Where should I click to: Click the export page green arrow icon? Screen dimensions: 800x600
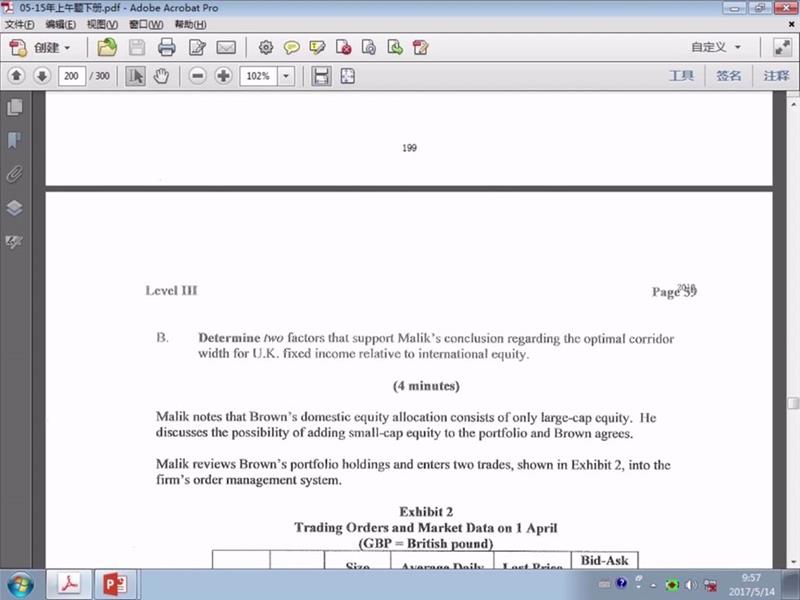coord(395,48)
